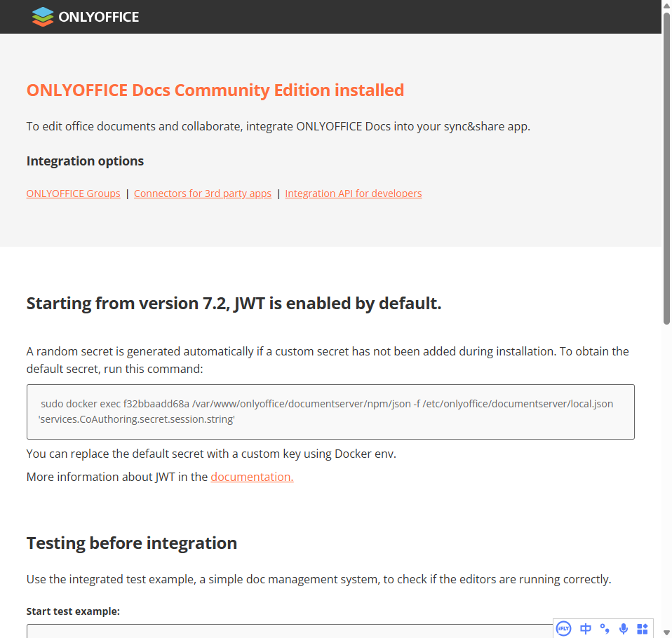Screen dimensions: 672x638
Task: Open the JWT documentation link
Action: pyautogui.click(x=252, y=477)
